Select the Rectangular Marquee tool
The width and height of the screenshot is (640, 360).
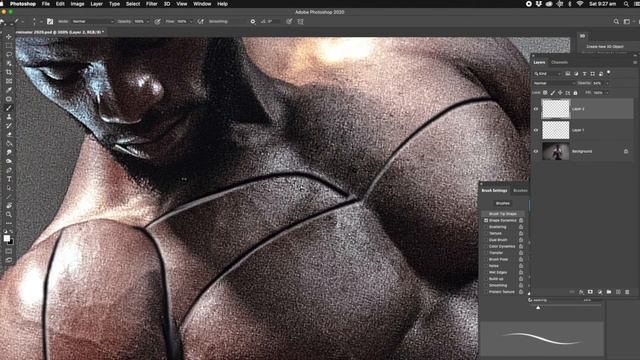[x=9, y=45]
